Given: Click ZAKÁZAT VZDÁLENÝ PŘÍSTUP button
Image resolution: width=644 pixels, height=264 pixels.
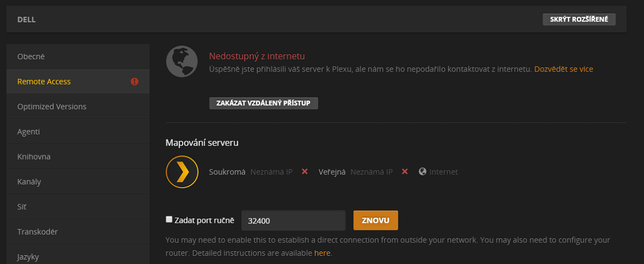Looking at the screenshot, I should (x=263, y=103).
